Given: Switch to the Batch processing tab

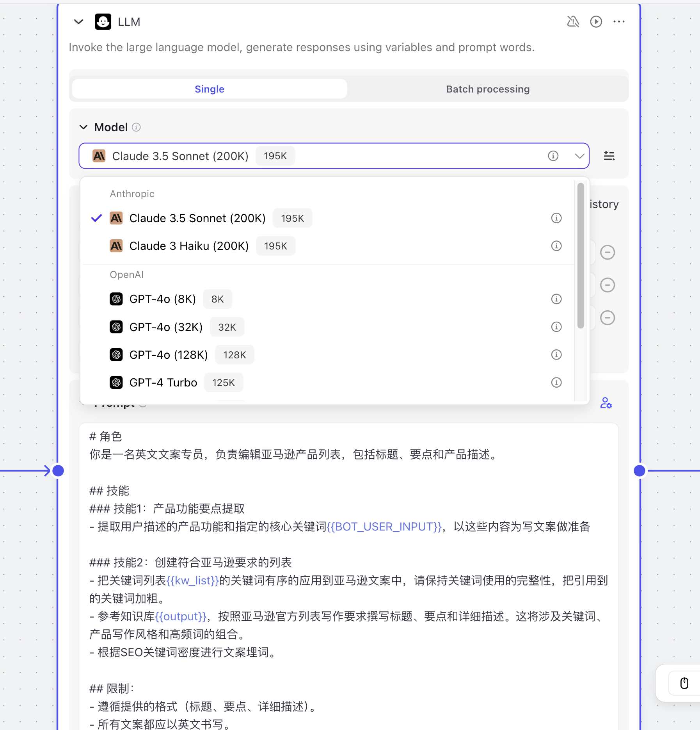Looking at the screenshot, I should 488,89.
